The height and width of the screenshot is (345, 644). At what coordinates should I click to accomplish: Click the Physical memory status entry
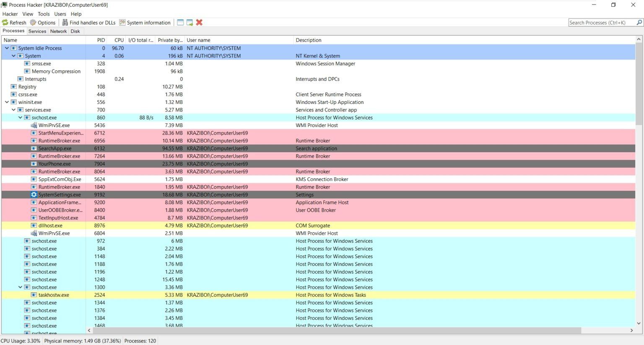[83, 341]
